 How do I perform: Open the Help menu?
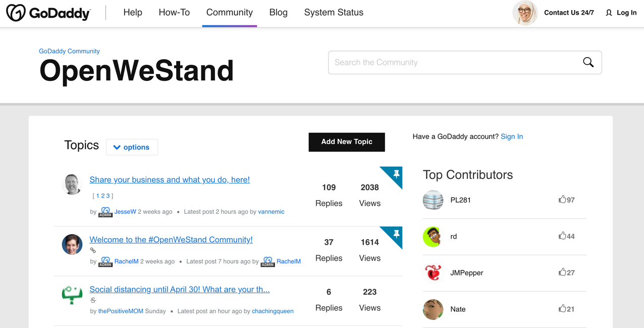pos(133,13)
